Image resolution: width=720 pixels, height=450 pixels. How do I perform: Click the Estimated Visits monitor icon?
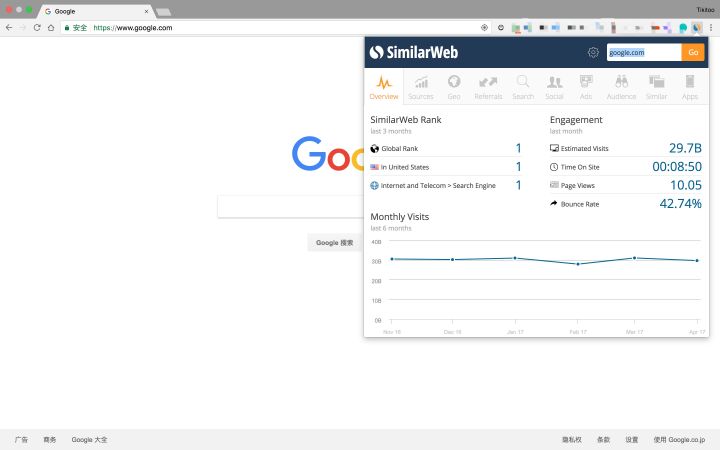click(x=554, y=148)
